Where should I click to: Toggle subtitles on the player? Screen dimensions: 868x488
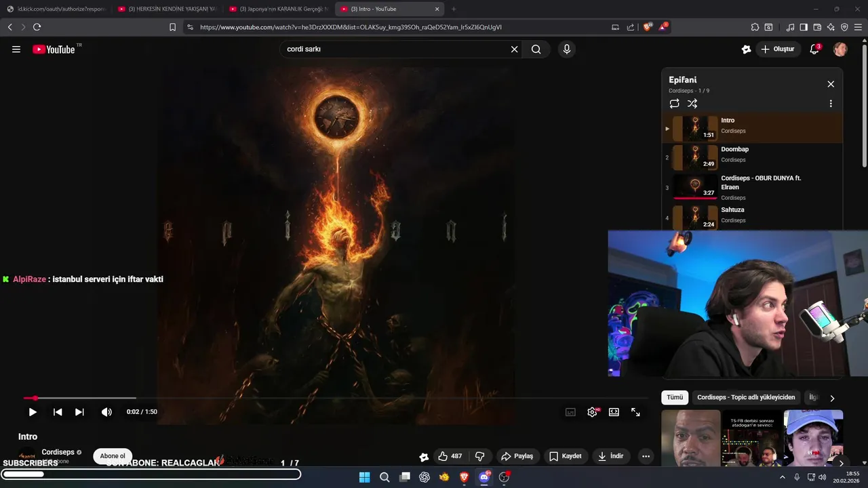(570, 412)
